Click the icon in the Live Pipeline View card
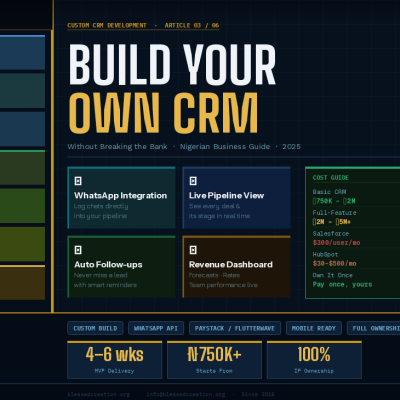The height and width of the screenshot is (400, 400). pyautogui.click(x=193, y=181)
